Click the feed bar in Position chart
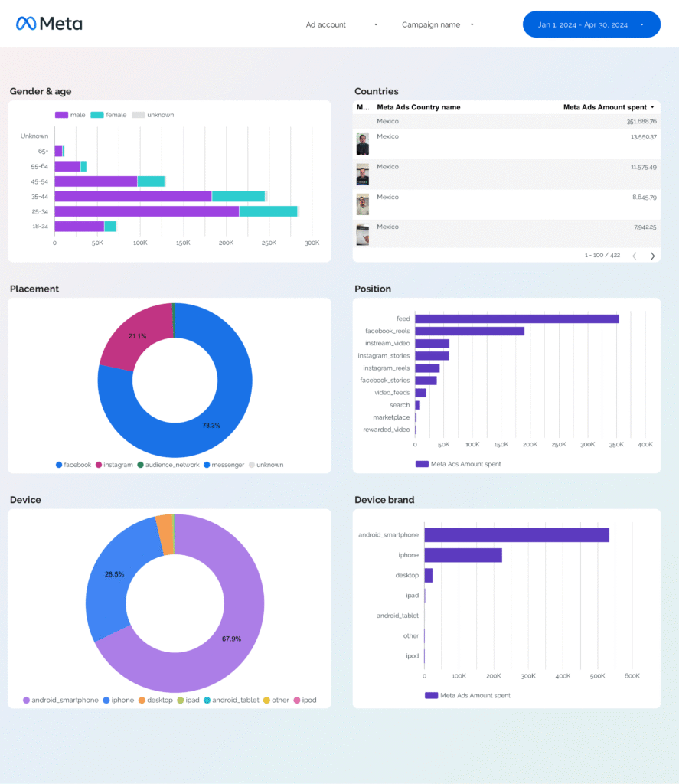The width and height of the screenshot is (679, 784). coord(517,319)
